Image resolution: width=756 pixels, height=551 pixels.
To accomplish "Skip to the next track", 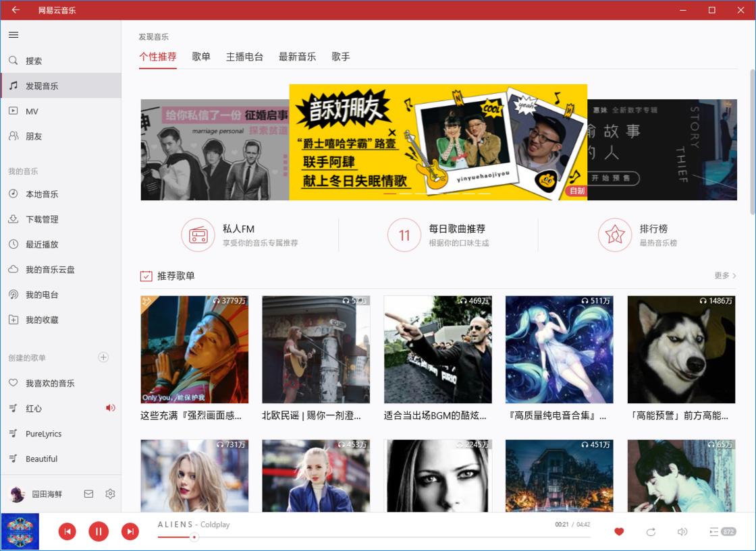I will click(130, 531).
